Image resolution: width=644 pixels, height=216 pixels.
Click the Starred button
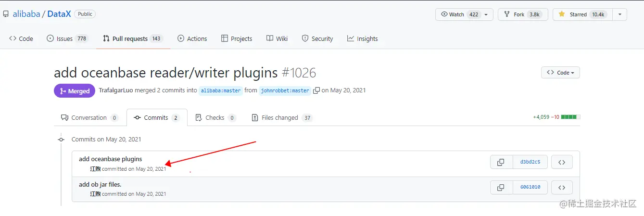coord(582,14)
